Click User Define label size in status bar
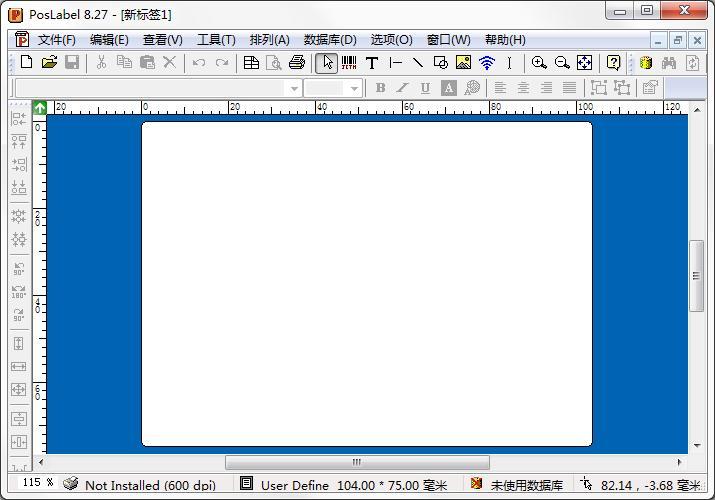This screenshot has width=715, height=500. tap(354, 485)
